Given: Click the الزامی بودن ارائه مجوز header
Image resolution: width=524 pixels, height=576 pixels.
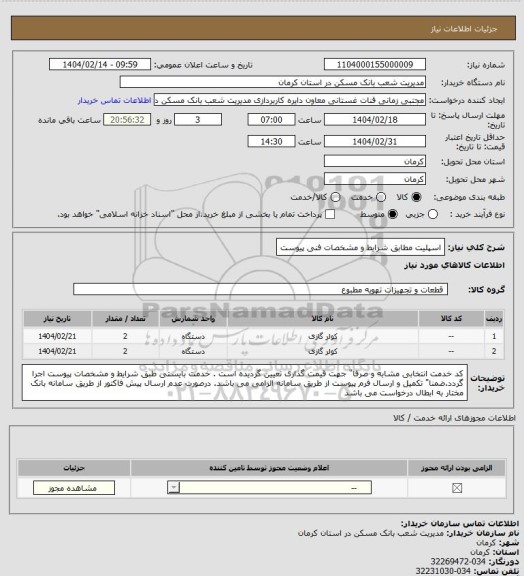Looking at the screenshot, I should tap(457, 468).
